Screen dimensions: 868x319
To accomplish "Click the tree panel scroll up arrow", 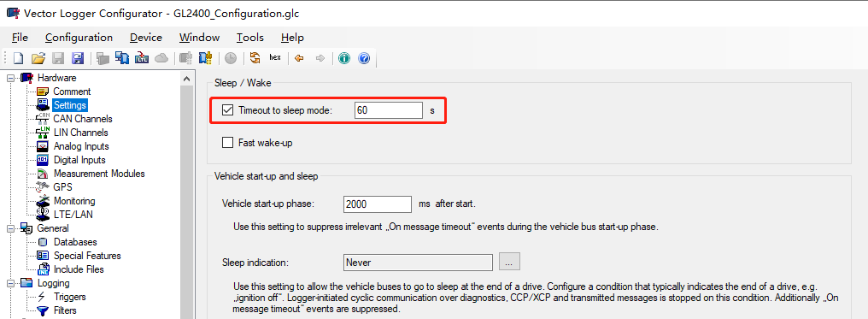I will coord(187,79).
